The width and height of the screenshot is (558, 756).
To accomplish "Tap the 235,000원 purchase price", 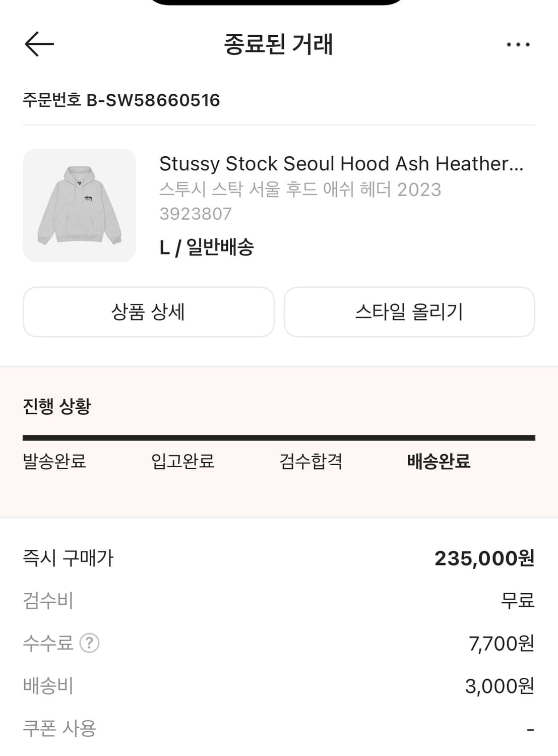I will (484, 558).
